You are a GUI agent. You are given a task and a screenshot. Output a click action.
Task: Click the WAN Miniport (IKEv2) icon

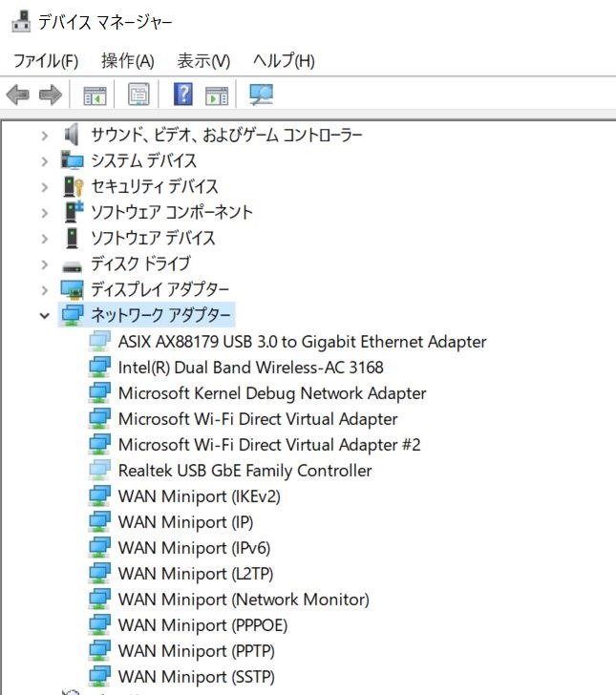point(99,496)
